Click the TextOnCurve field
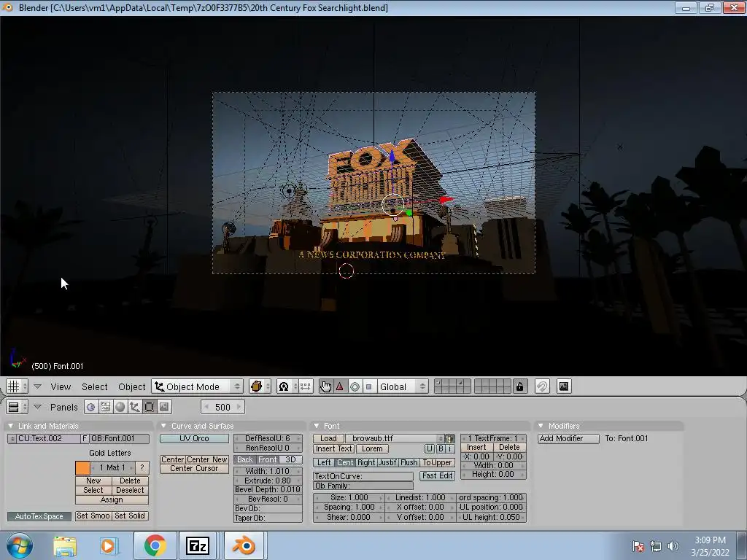 point(363,476)
